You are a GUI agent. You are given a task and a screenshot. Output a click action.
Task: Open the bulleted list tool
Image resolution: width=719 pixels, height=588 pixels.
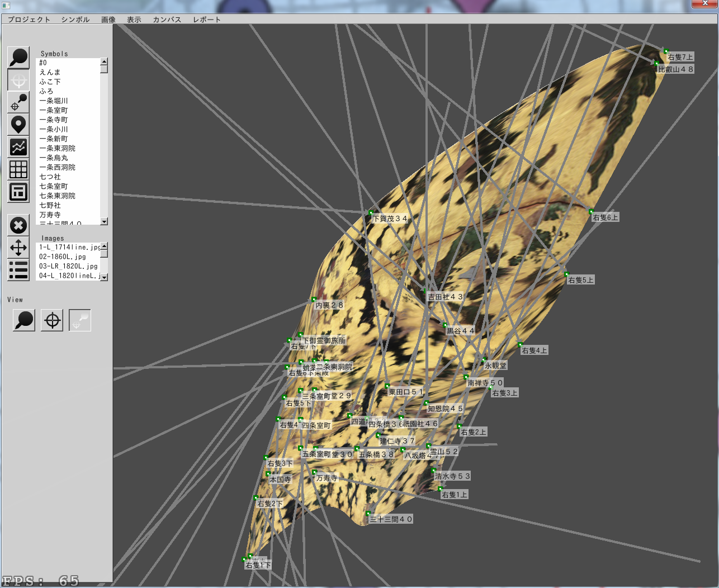click(18, 270)
